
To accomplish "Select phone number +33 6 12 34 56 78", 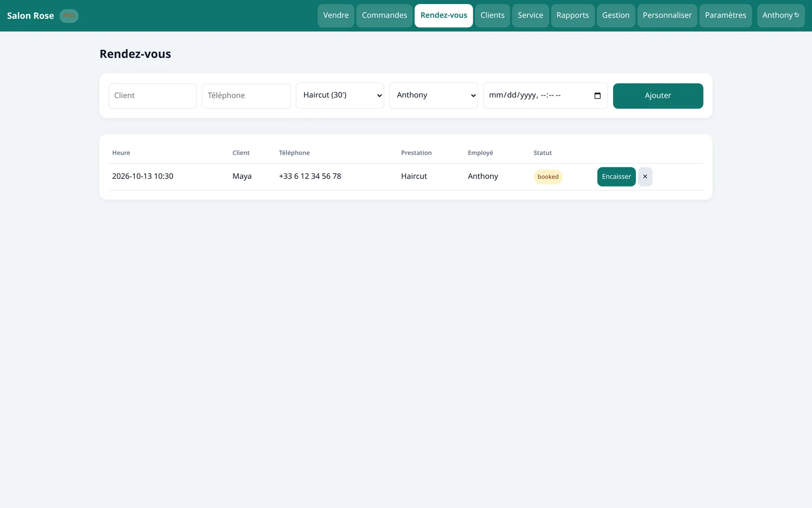I will [310, 176].
